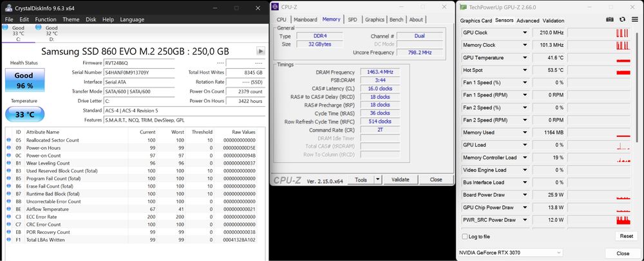Open the Hot Spot sensor dropdown
Screen dimensions: 644x261
pos(524,70)
